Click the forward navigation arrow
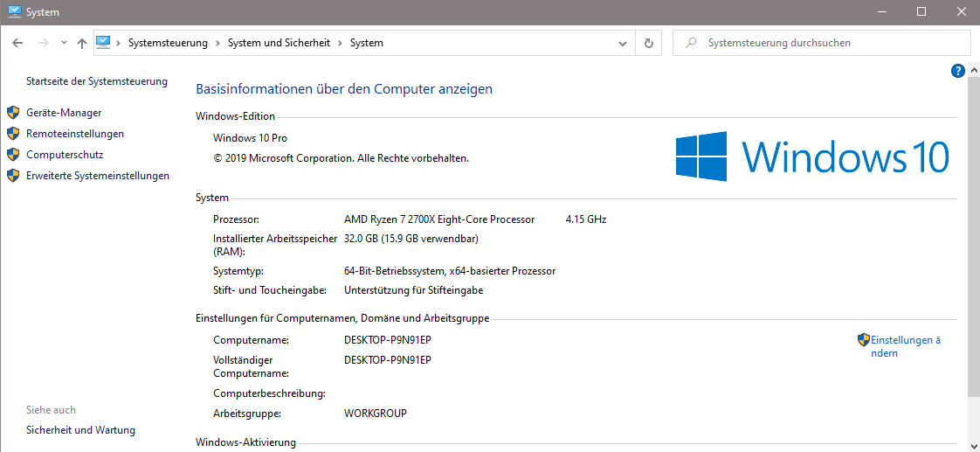 [x=42, y=43]
